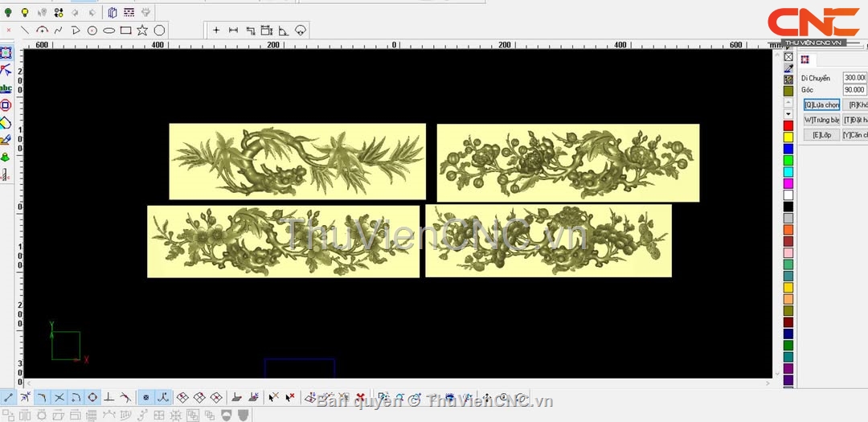Click the horizontal dimension measurement icon
This screenshot has width=868, height=422.
(x=233, y=31)
